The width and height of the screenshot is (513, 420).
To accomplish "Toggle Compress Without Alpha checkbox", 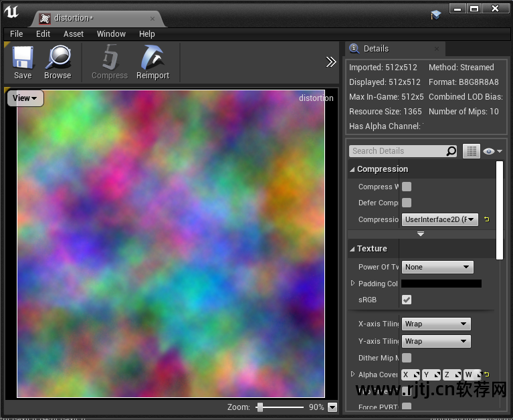I will coord(407,187).
